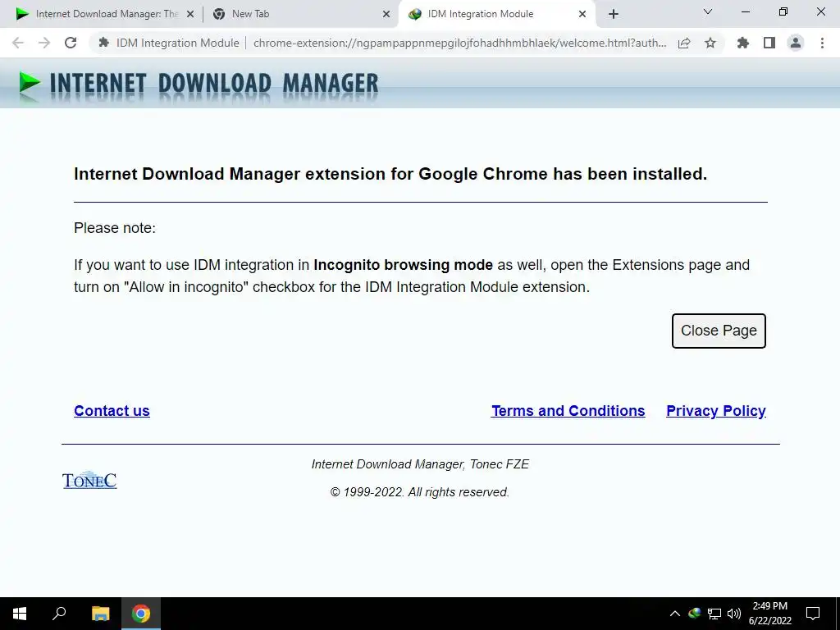
Task: Bookmark this page with the star icon
Action: (x=710, y=43)
